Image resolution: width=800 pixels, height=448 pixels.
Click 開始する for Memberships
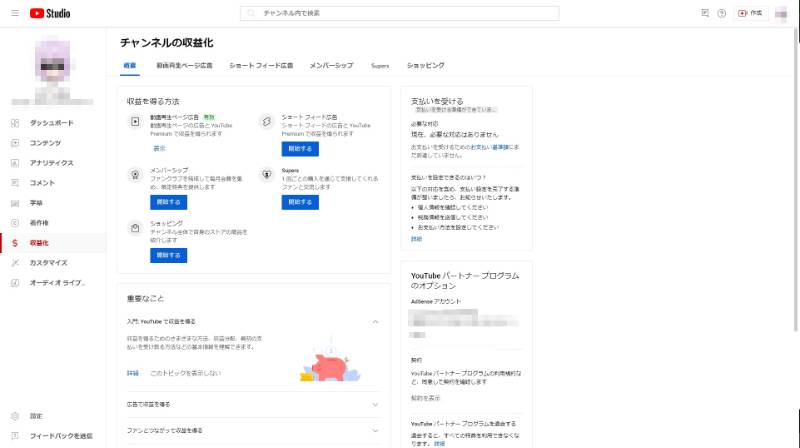point(168,202)
